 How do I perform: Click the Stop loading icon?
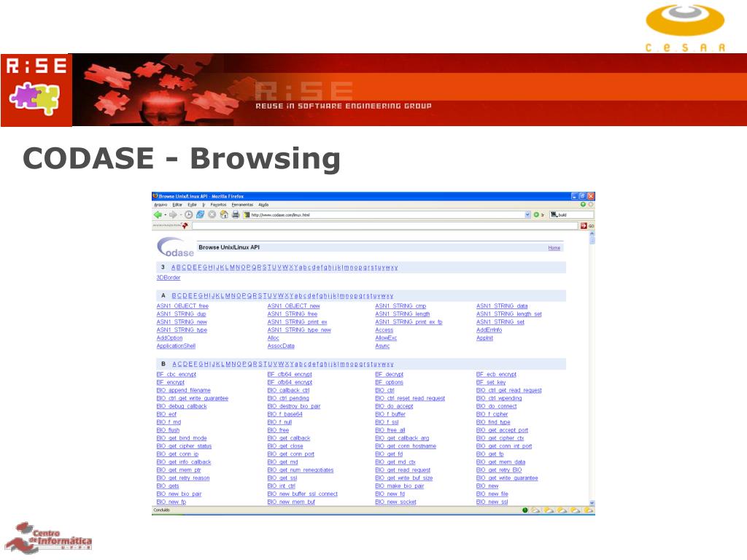pos(212,215)
